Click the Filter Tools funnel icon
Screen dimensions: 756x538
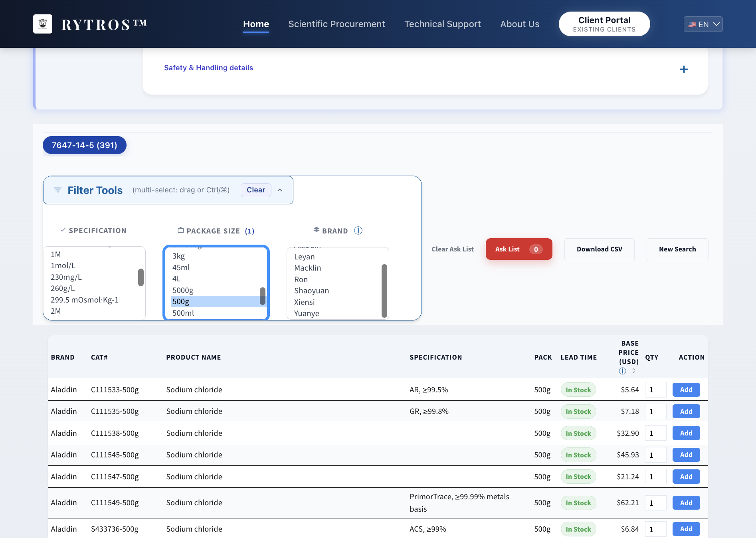(58, 190)
